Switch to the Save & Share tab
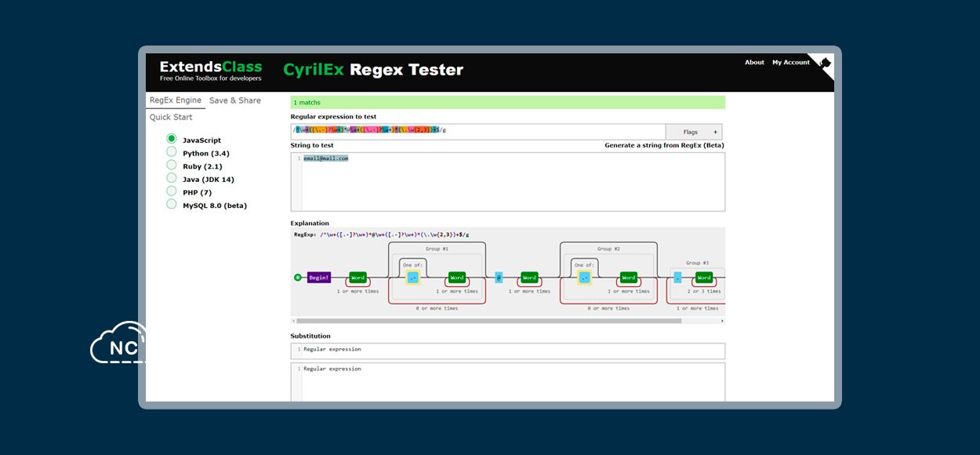Viewport: 980px width, 455px height. (x=235, y=100)
